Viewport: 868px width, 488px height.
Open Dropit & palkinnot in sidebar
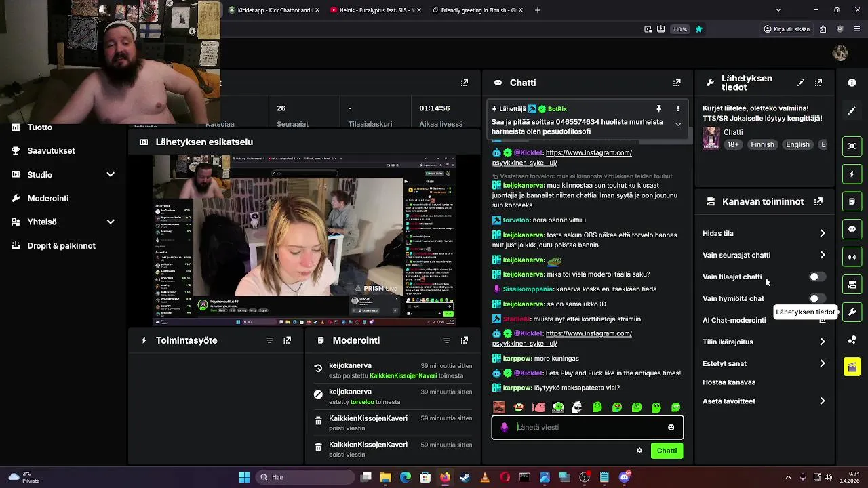point(62,245)
